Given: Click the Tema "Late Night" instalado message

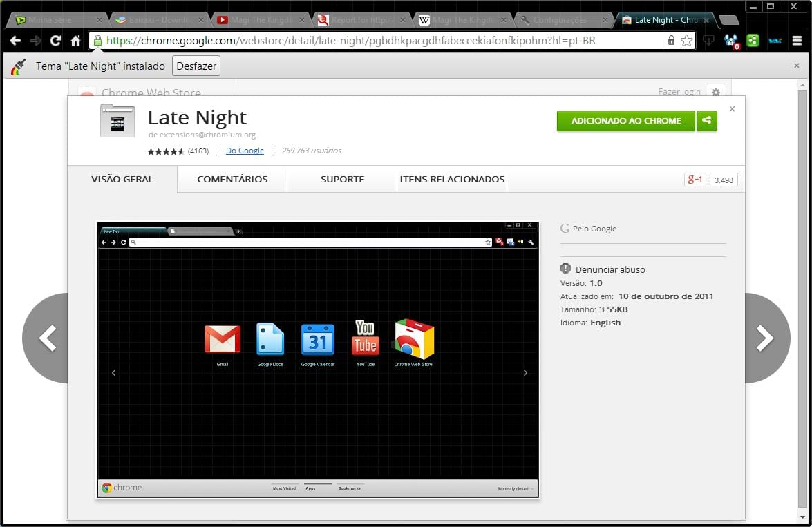Looking at the screenshot, I should coord(100,66).
